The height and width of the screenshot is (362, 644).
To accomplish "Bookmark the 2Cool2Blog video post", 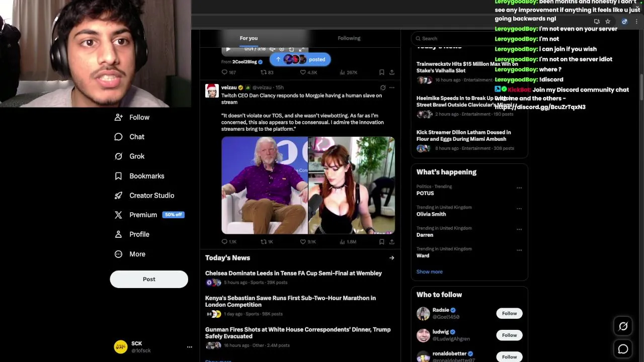I will click(382, 72).
